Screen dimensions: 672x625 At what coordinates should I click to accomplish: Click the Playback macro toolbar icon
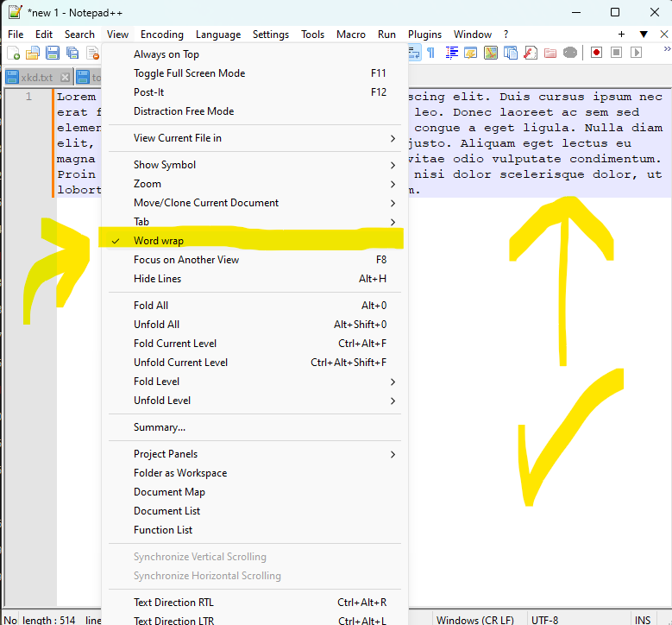coord(637,53)
